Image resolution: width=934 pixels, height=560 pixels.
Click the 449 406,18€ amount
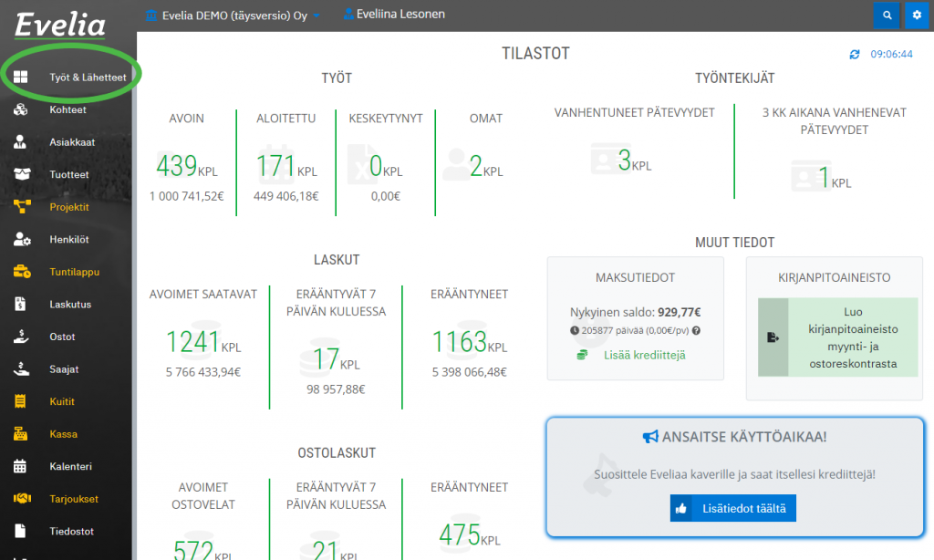[x=285, y=196]
